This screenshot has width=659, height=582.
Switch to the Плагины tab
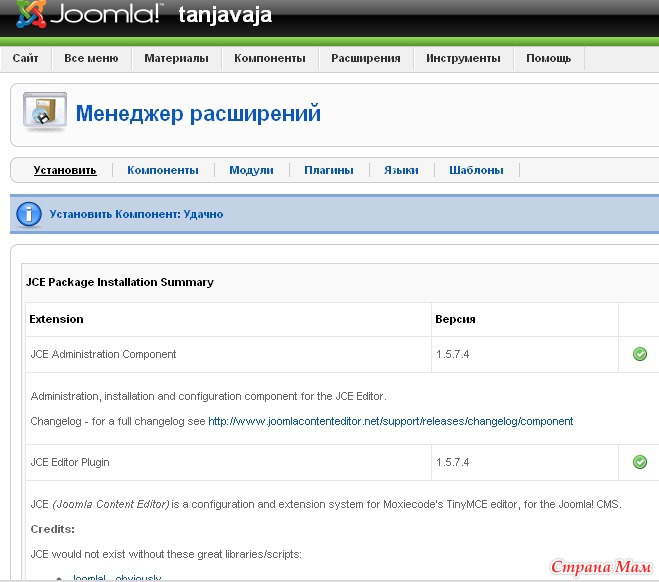(329, 170)
